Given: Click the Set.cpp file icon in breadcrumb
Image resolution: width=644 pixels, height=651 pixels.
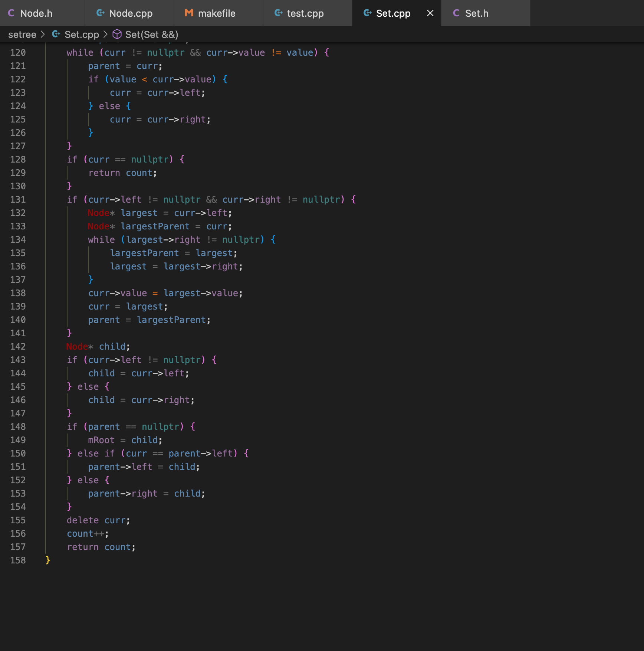Looking at the screenshot, I should (x=56, y=34).
